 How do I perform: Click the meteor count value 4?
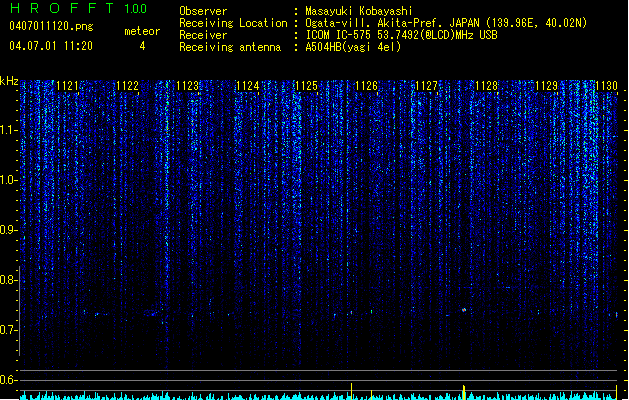point(142,46)
